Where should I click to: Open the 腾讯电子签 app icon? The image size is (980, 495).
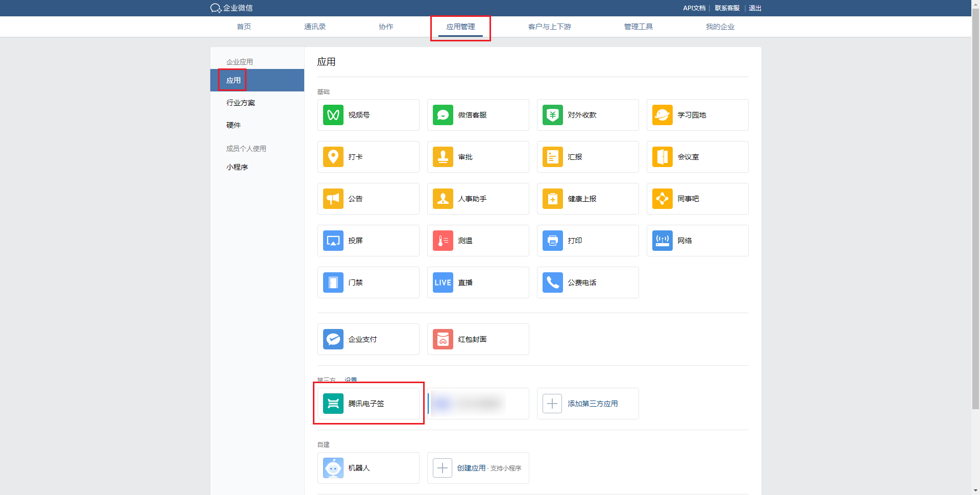click(333, 404)
